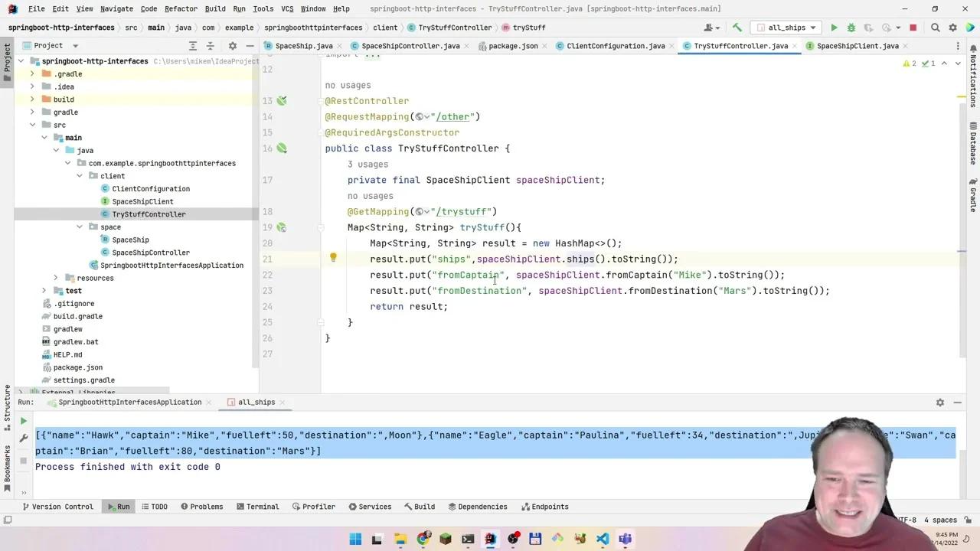Open the Endpoints tool window

(544, 506)
